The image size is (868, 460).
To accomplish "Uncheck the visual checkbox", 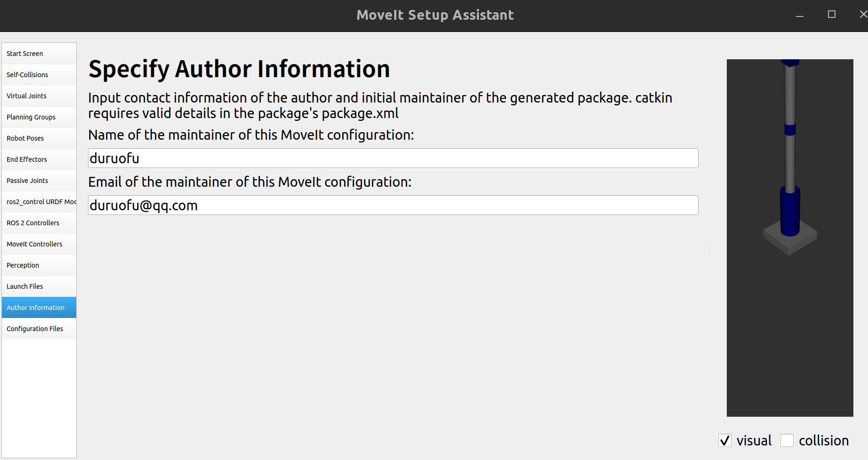I will click(x=725, y=441).
